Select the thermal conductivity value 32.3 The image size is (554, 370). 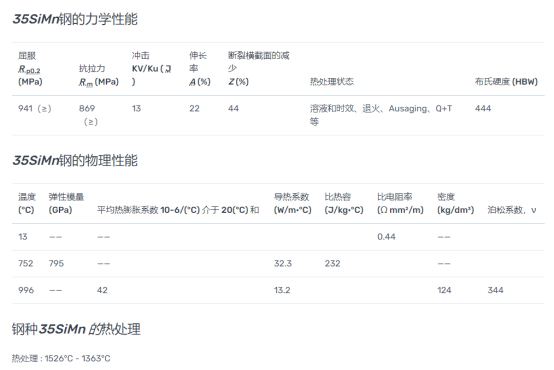click(283, 263)
